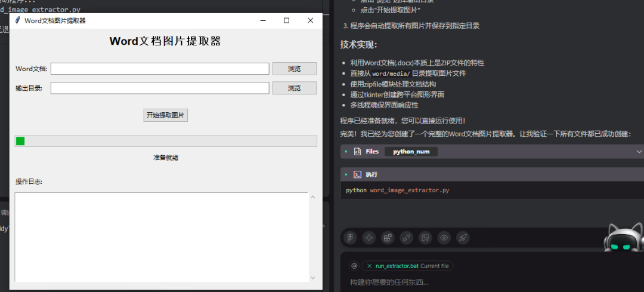Viewport: 644px width, 292px height.
Task: Maximize the Word文档图片提取器 window
Action: [x=287, y=20]
